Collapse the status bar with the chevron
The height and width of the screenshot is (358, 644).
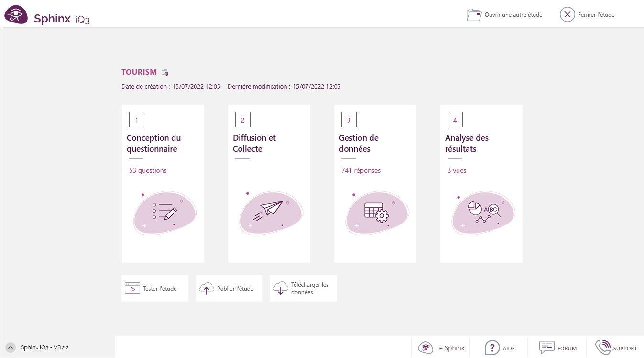click(11, 347)
